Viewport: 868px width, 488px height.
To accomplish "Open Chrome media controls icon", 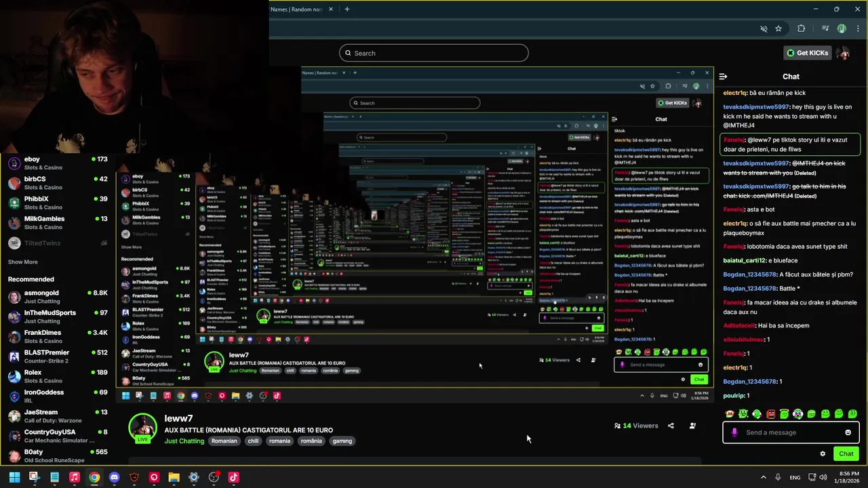I will coord(825,28).
